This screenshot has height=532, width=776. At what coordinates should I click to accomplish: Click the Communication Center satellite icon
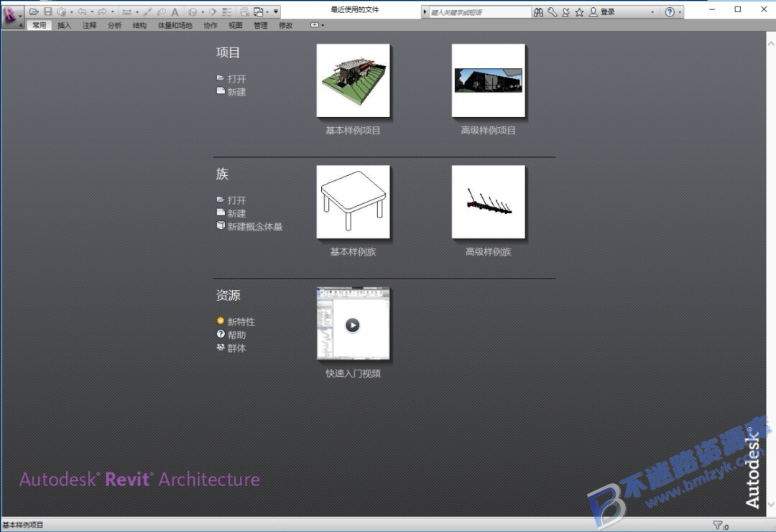pos(565,12)
